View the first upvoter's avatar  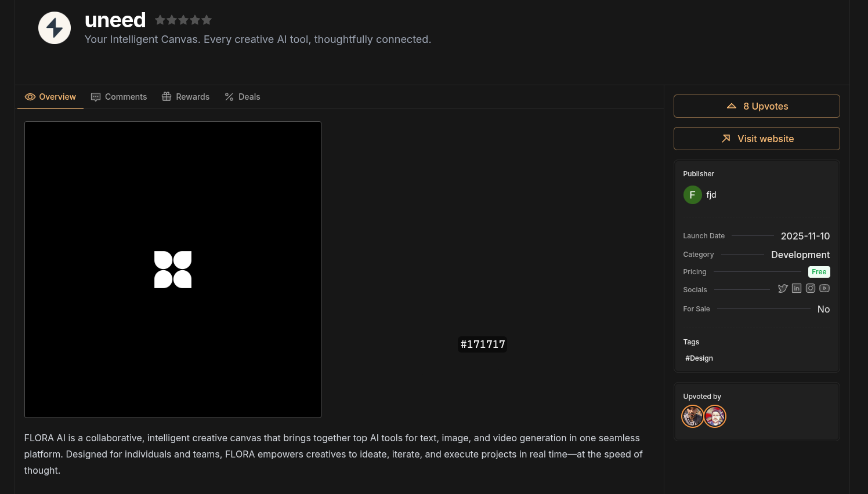(x=693, y=416)
